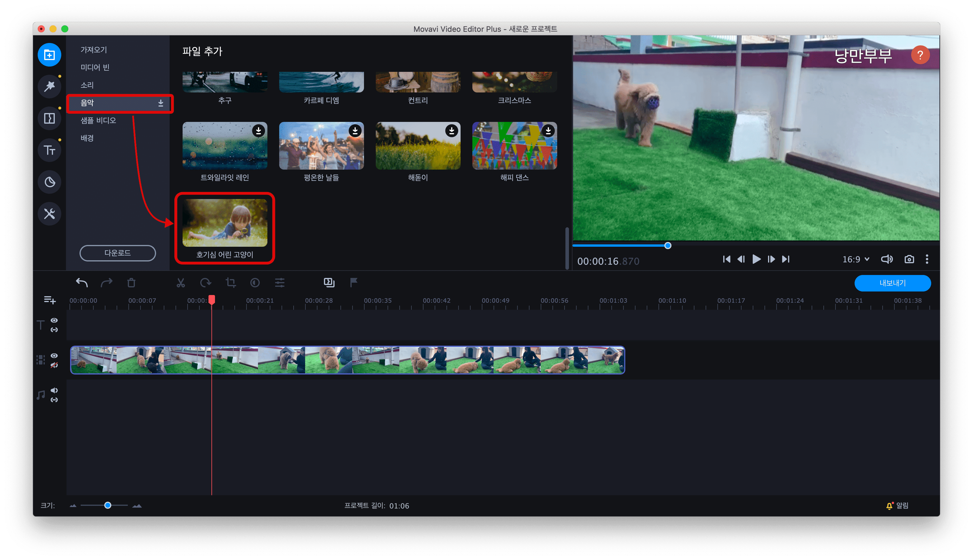Open notifications bell 알림
973x560 pixels.
[897, 506]
